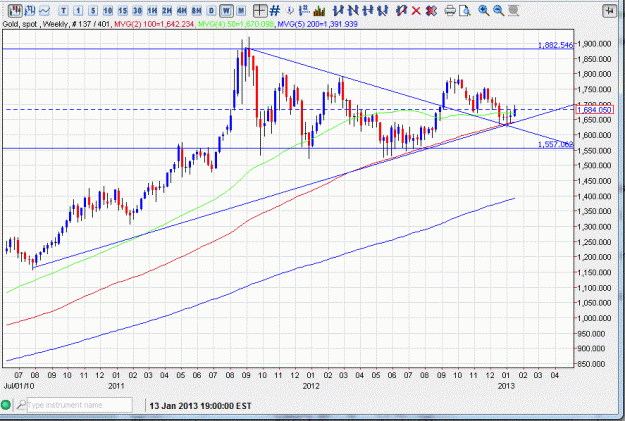Viewport: 625px width, 421px height.
Task: Click the 1,684.050 current price label
Action: [x=594, y=110]
